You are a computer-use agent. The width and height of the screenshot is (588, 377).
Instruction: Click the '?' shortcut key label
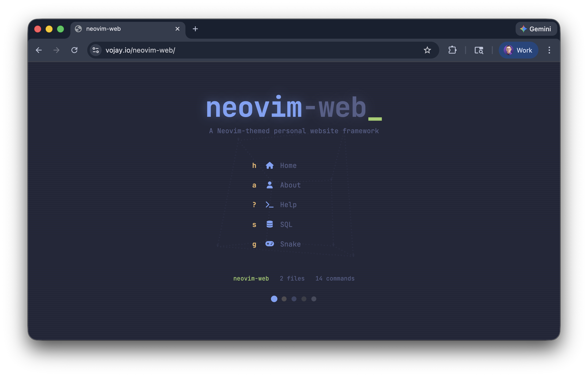pyautogui.click(x=254, y=205)
